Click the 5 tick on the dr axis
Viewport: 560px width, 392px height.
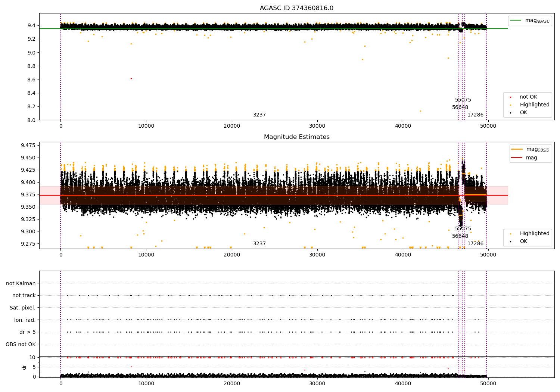pyautogui.click(x=34, y=367)
